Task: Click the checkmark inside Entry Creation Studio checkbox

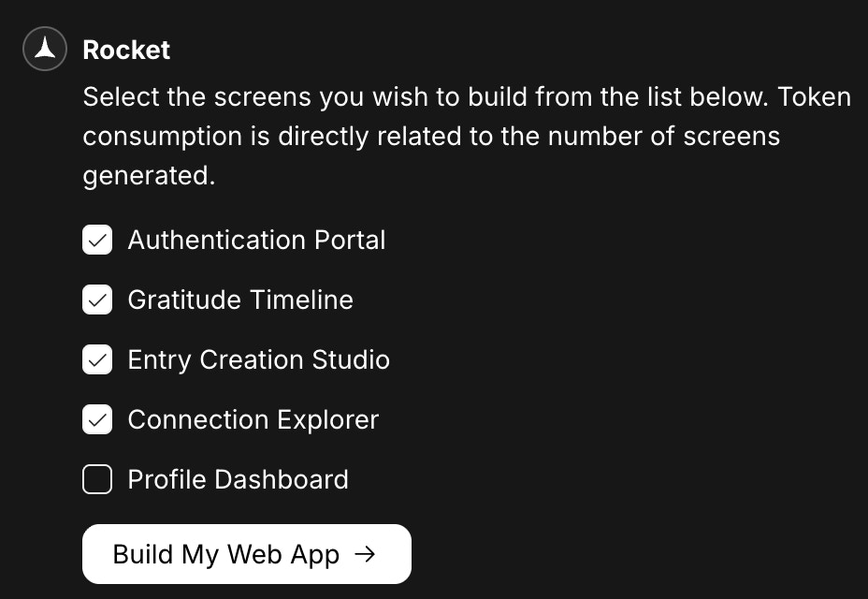Action: coord(97,359)
